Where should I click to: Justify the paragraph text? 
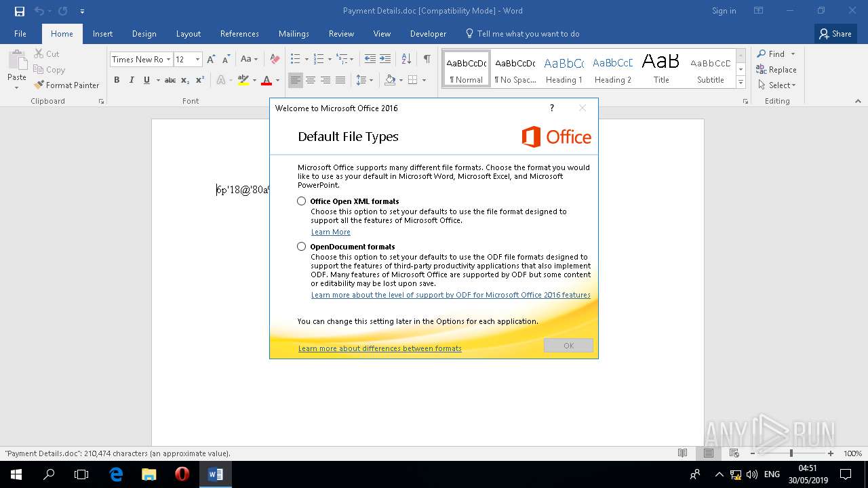pos(340,80)
